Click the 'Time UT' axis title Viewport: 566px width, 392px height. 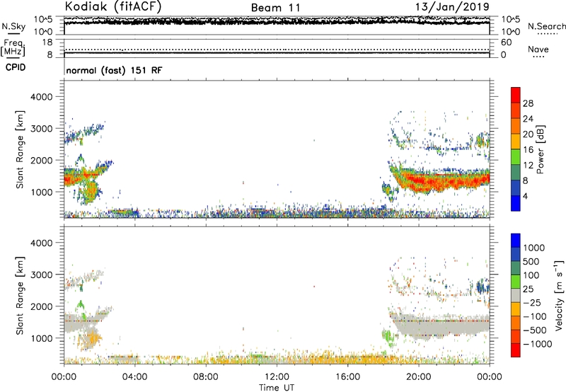(277, 388)
